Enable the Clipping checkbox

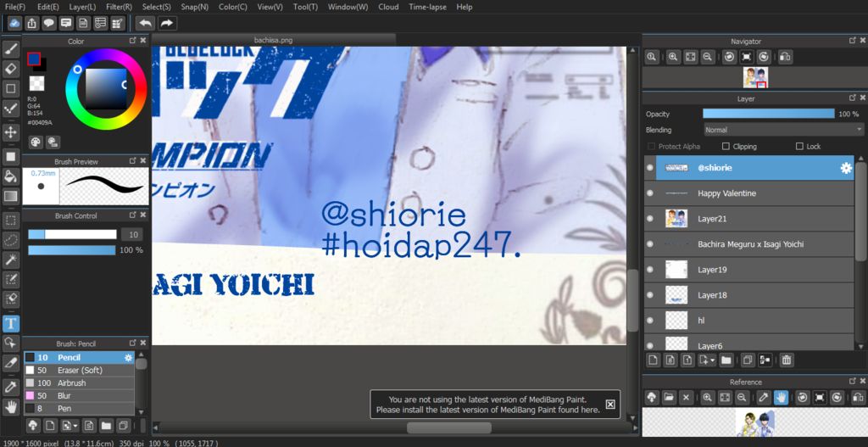click(x=726, y=147)
